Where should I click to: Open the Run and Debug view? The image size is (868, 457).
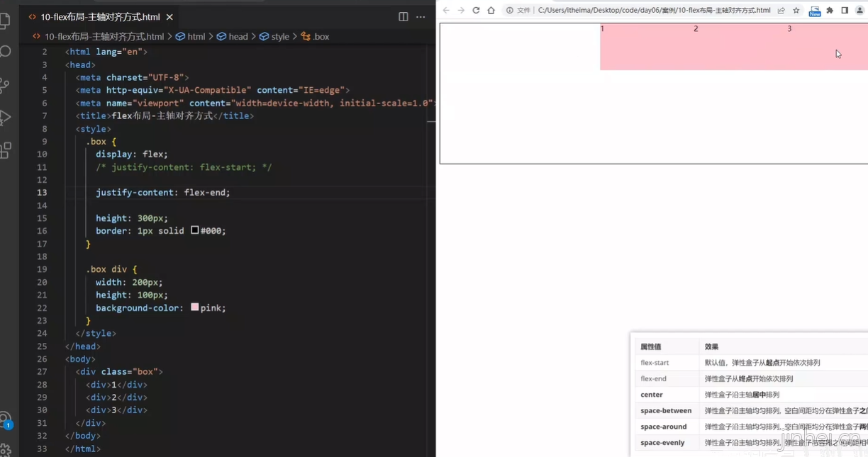5,118
